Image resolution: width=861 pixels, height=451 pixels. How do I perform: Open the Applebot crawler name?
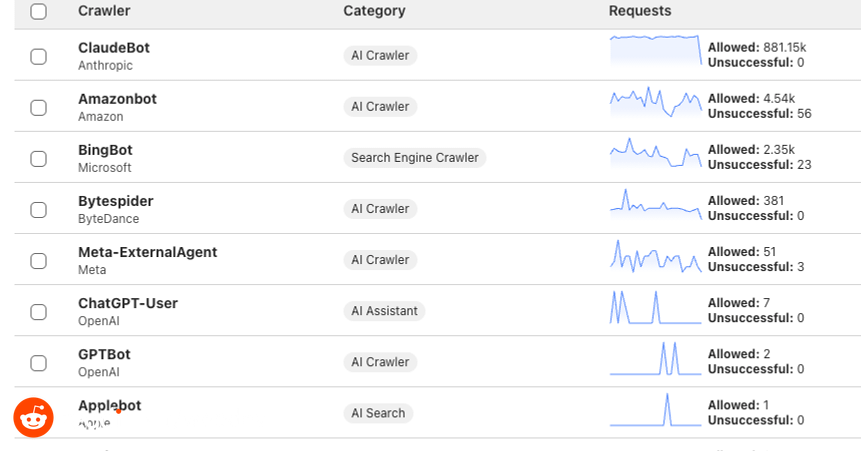110,405
